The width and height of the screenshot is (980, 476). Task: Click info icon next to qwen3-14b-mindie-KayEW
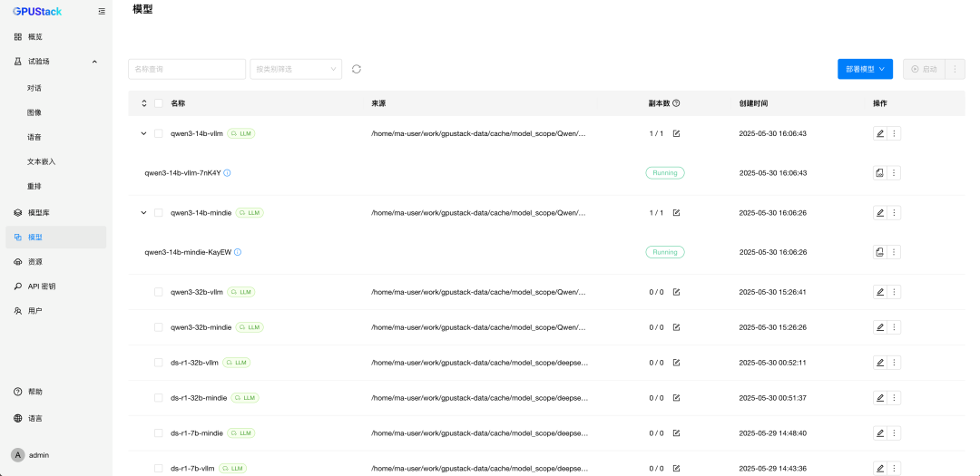(x=238, y=252)
